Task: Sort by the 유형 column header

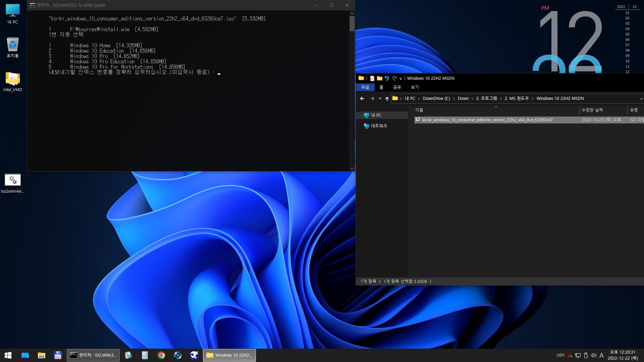Action: (634, 110)
